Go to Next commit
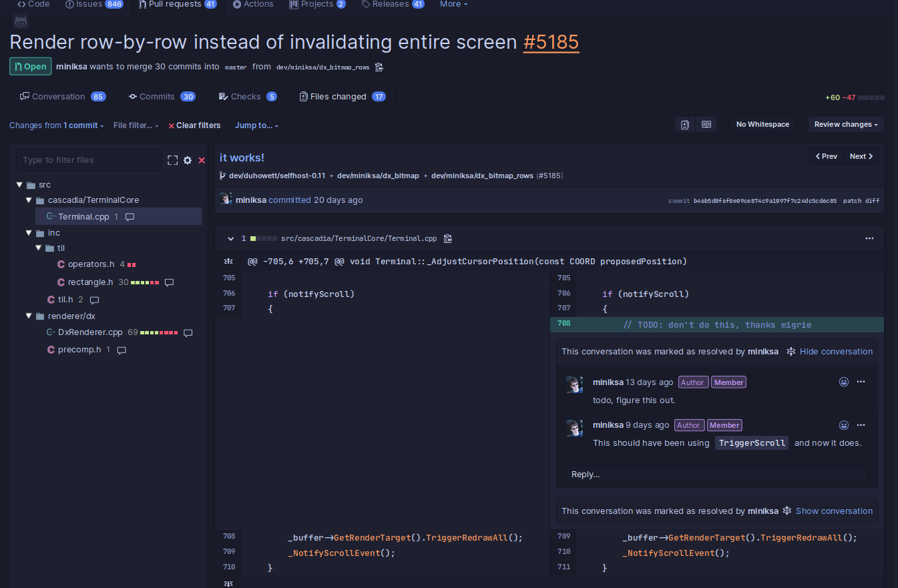Viewport: 898px width, 588px height. [x=861, y=156]
